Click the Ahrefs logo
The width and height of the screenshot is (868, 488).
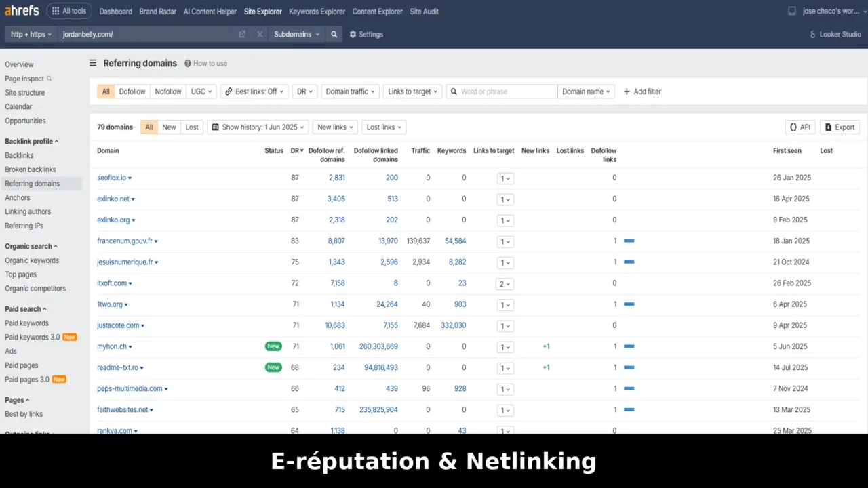[23, 11]
